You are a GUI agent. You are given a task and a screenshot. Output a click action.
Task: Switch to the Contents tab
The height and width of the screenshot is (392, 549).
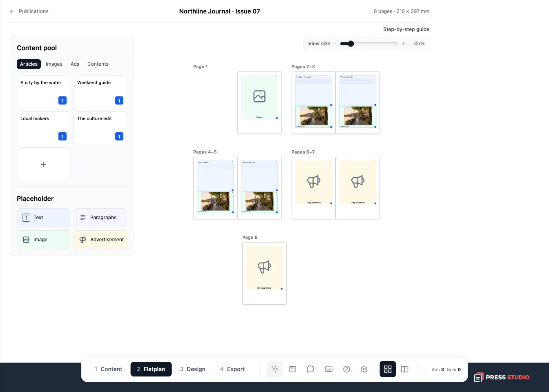[x=98, y=64]
